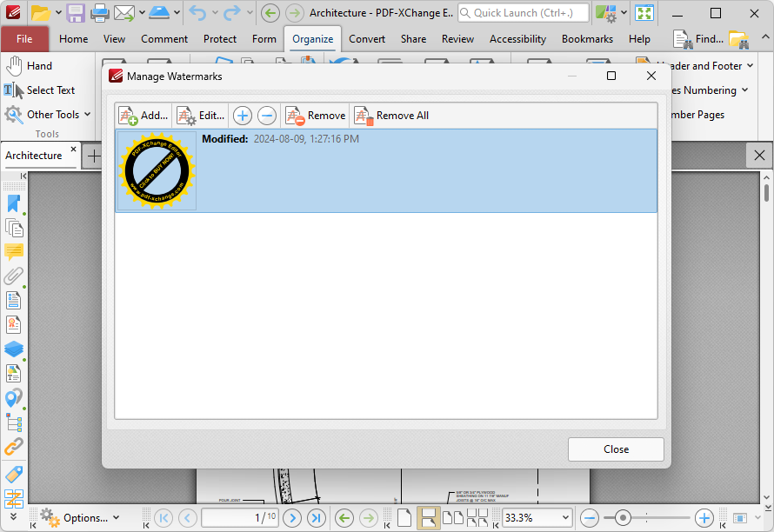Screen dimensions: 774x532
Task: Open the Layers pane in sidebar
Action: 14,349
